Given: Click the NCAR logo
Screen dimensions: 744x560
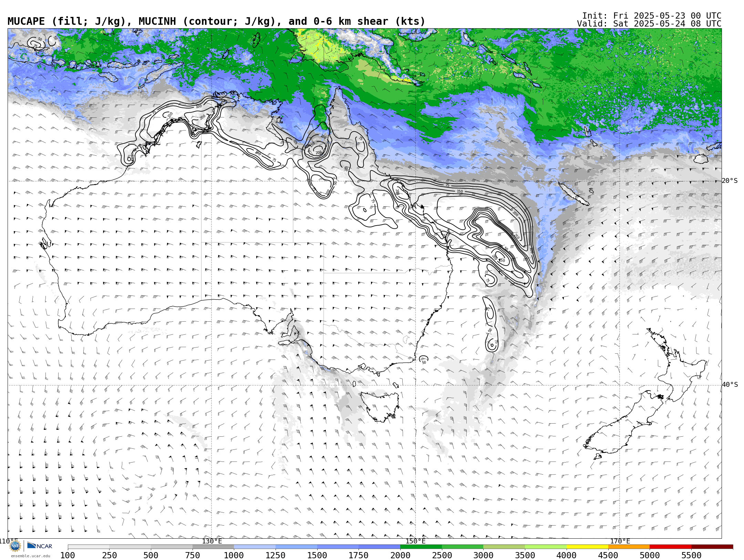Looking at the screenshot, I should [x=40, y=546].
